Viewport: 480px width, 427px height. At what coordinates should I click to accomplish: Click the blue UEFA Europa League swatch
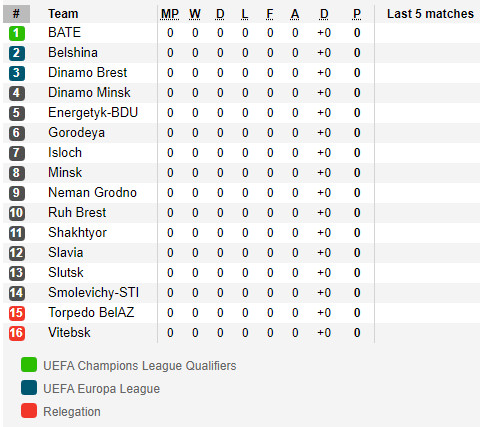click(x=29, y=388)
